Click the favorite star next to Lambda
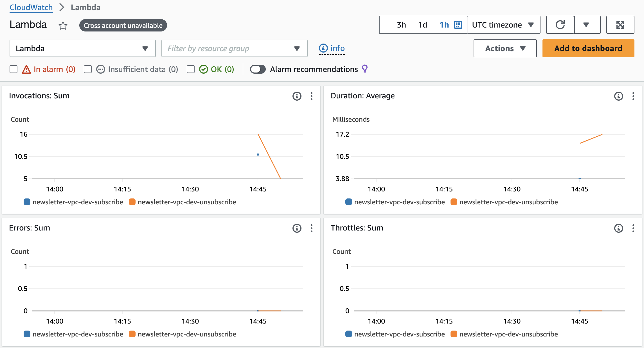This screenshot has width=644, height=348. pos(63,26)
